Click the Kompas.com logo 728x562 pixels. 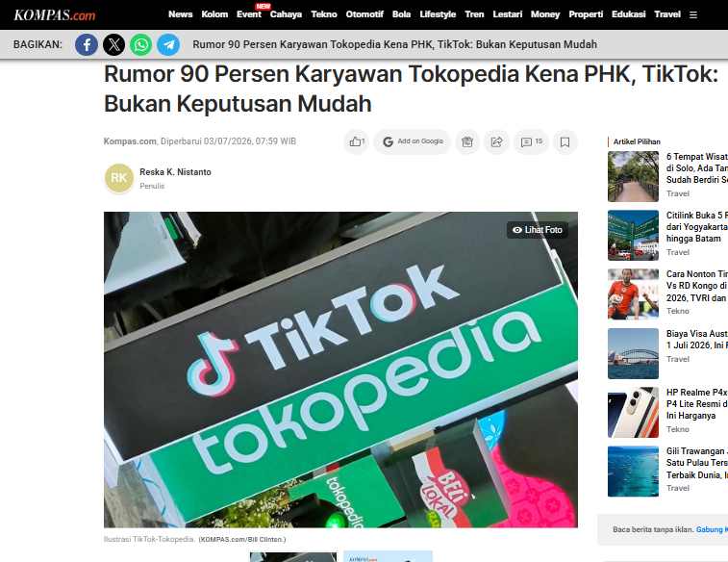pyautogui.click(x=54, y=14)
